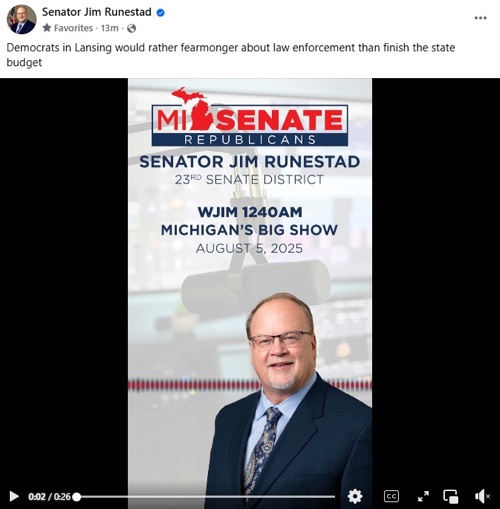Open video settings gear

[355, 496]
